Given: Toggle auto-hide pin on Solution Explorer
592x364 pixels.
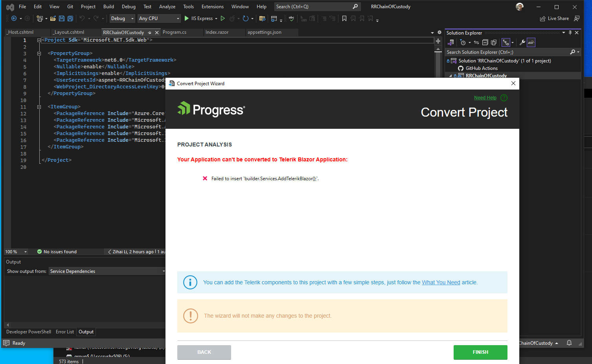Looking at the screenshot, I should [570, 33].
